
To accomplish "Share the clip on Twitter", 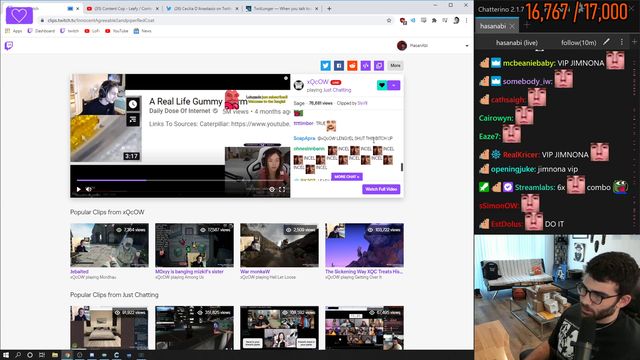I will [x=325, y=65].
